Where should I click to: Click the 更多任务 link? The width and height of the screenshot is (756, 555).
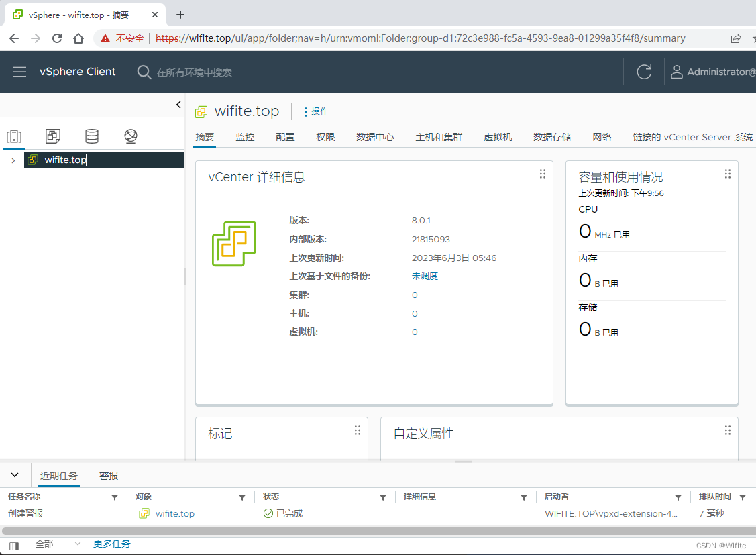coord(112,544)
